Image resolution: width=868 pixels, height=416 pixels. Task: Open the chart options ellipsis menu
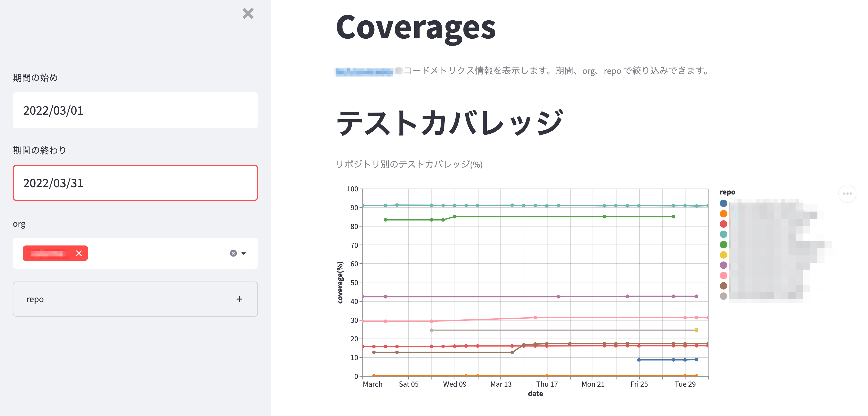847,193
